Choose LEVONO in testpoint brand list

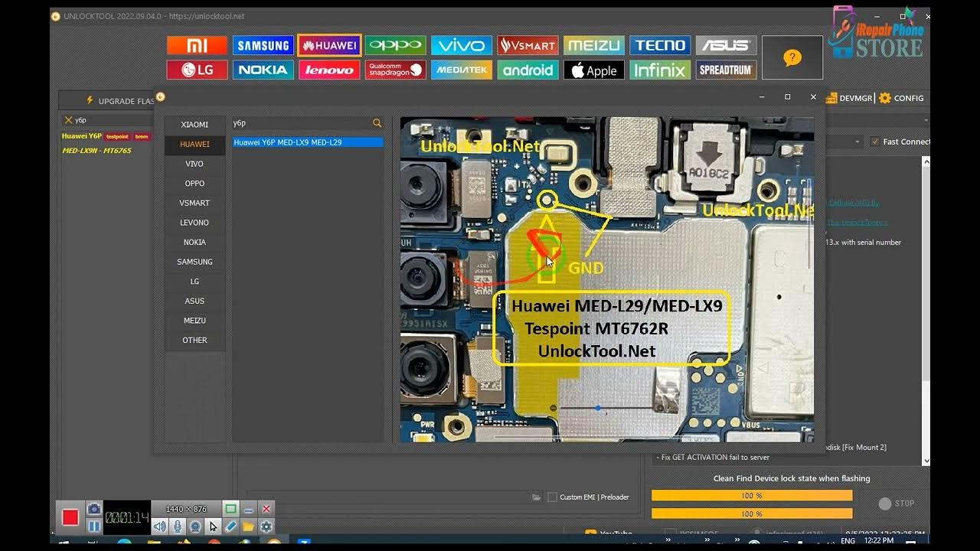click(x=194, y=223)
